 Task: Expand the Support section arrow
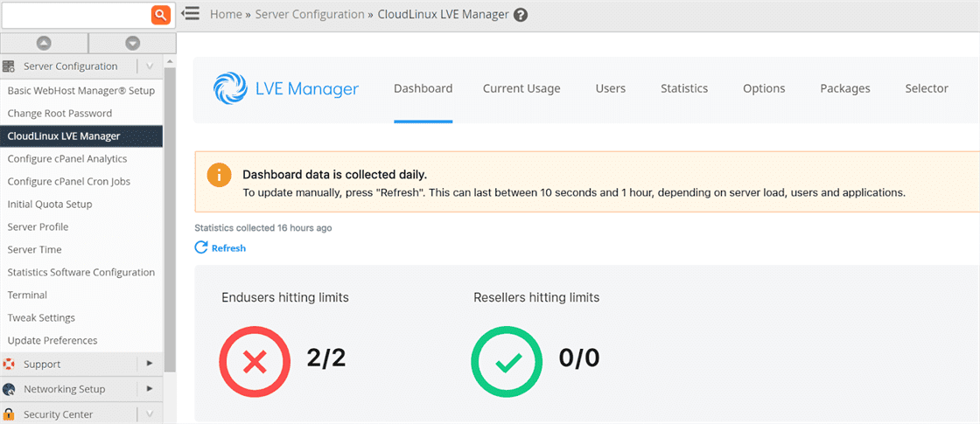click(150, 364)
